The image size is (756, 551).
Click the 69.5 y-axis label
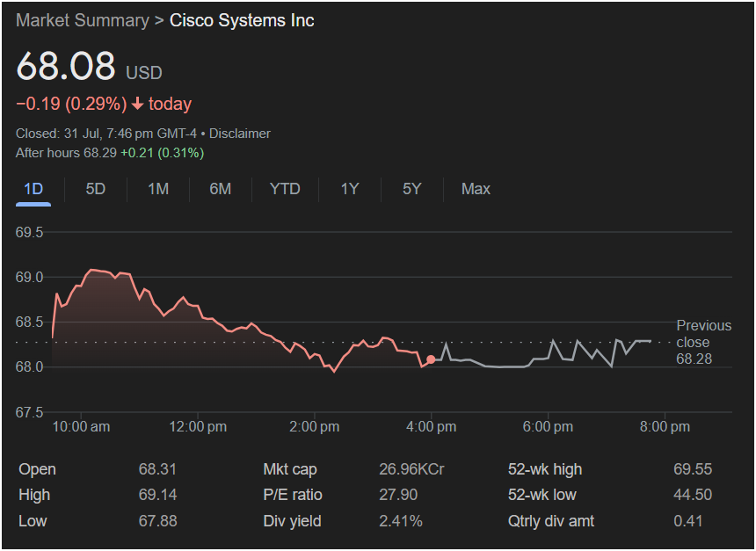click(x=29, y=232)
